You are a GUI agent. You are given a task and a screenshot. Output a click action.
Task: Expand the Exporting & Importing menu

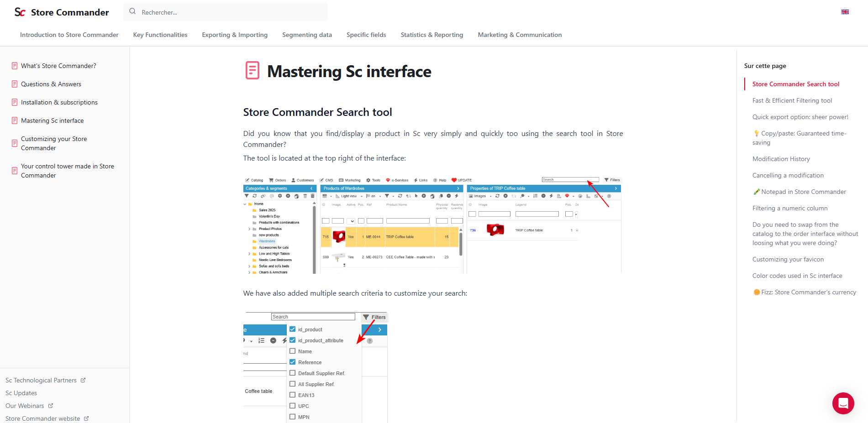235,35
